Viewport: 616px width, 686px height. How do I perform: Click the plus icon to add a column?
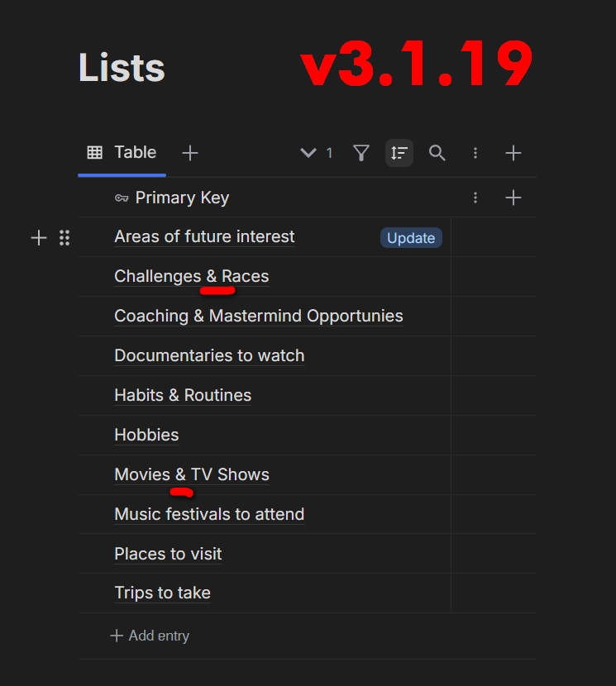click(x=513, y=198)
